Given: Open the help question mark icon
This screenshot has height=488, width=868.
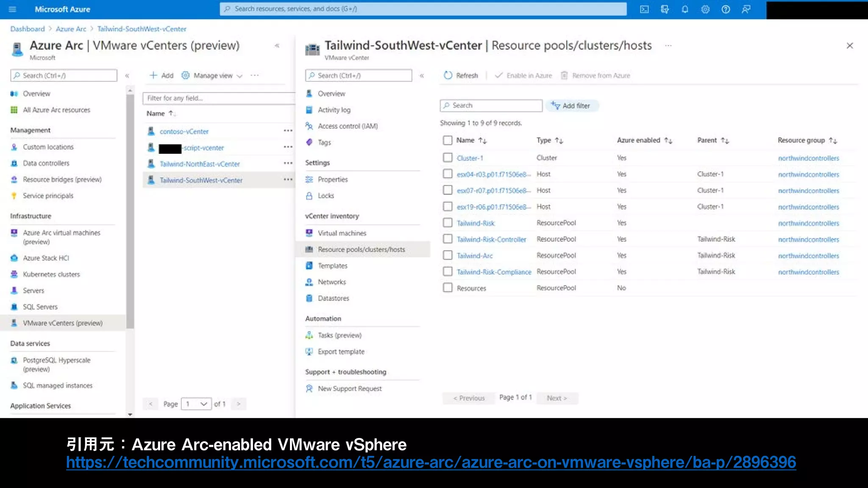Looking at the screenshot, I should 726,9.
